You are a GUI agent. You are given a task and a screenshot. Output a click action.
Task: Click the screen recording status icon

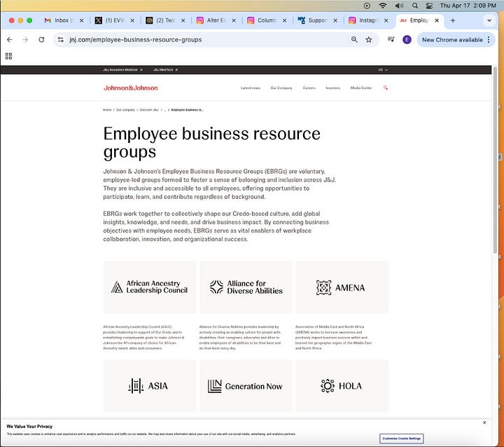point(367,6)
